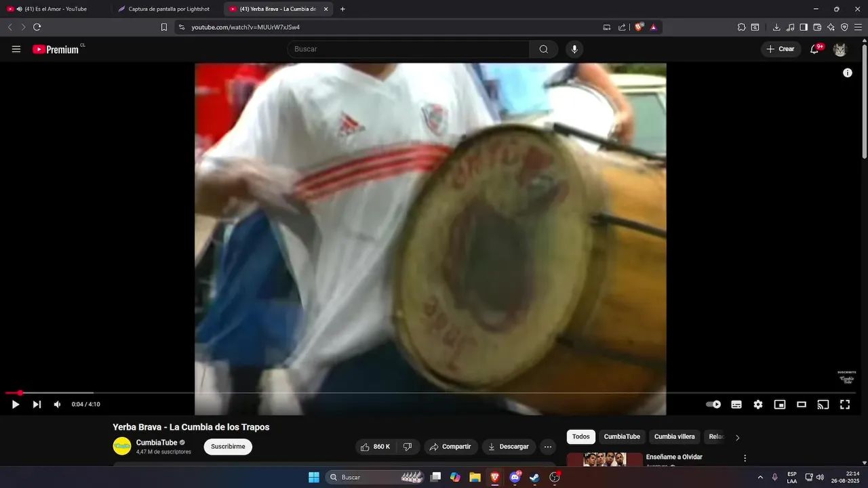Click the Descargar download button

point(509,447)
